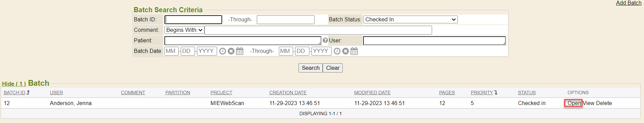Click the Search button

[310, 68]
